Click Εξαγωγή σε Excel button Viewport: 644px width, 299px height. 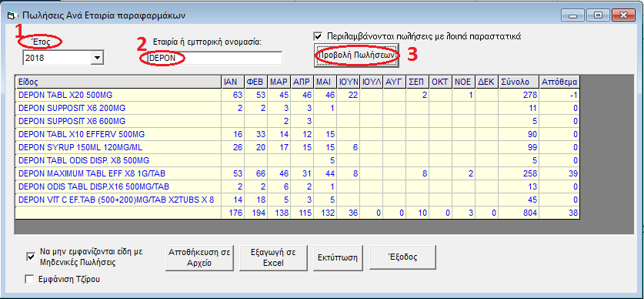point(274,258)
